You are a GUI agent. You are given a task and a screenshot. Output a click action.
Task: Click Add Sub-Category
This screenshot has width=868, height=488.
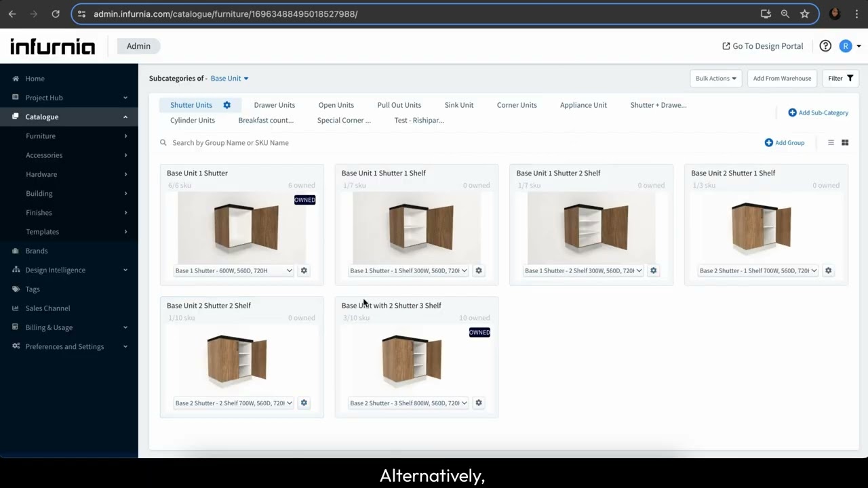[x=818, y=113]
